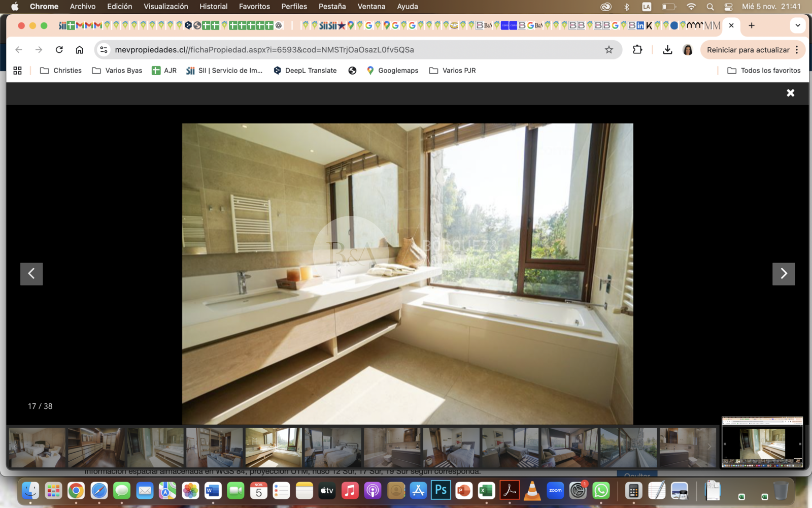Open the Varios PJR bookmark folder
Viewport: 812px width, 508px height.
coord(452,71)
